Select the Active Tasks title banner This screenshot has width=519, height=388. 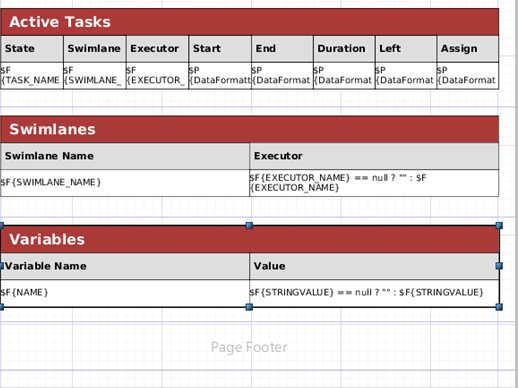tap(250, 22)
